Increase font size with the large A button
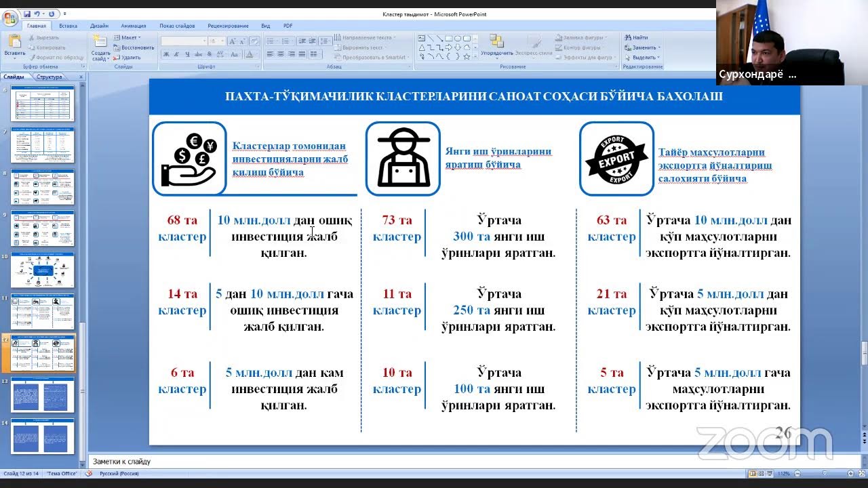Screen dimensions: 868x488 point(233,41)
